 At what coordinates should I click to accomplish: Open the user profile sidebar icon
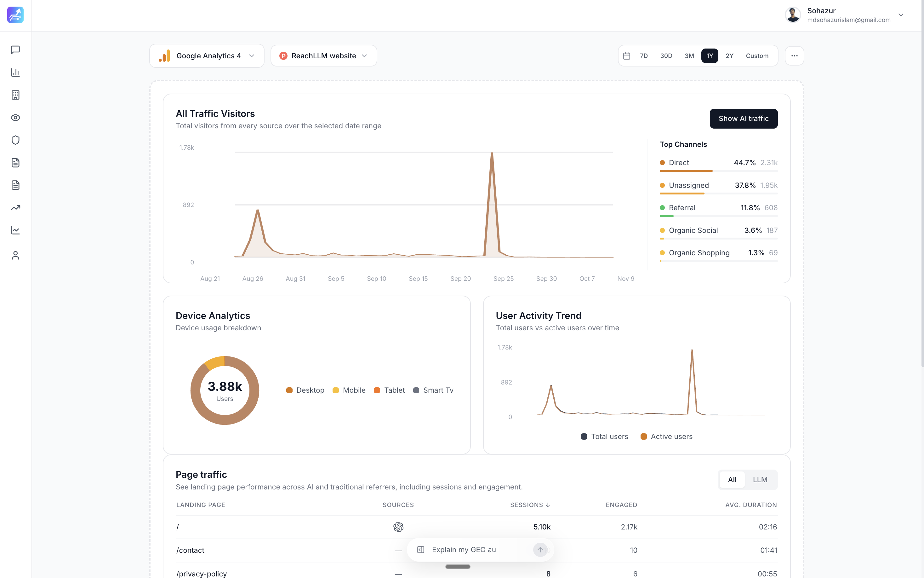(x=15, y=255)
